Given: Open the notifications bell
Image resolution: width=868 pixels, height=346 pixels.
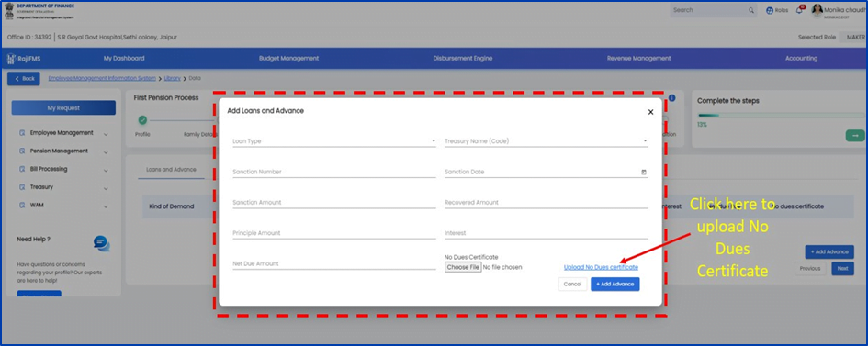Looking at the screenshot, I should [x=799, y=10].
